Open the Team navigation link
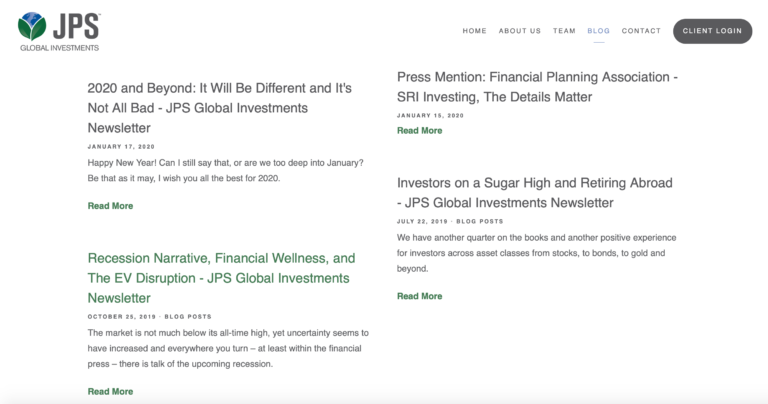768x404 pixels. [564, 31]
